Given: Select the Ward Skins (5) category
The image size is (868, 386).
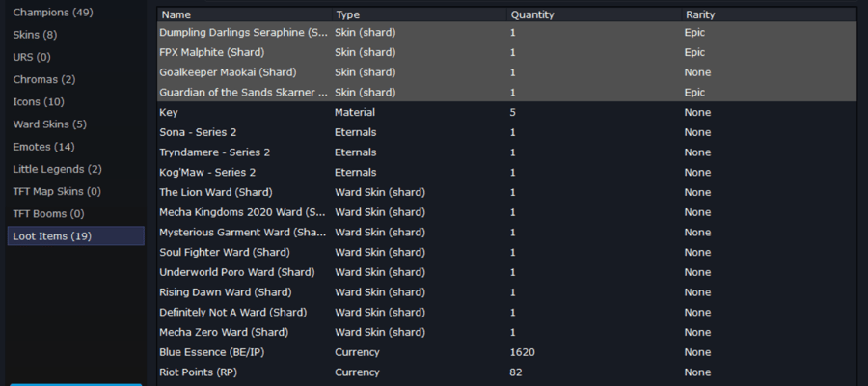Looking at the screenshot, I should click(x=75, y=124).
